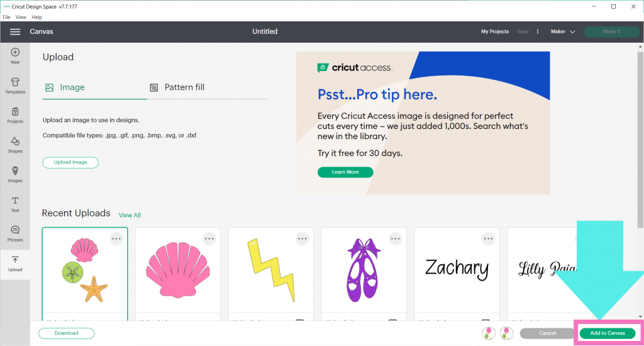The image size is (644, 346).
Task: Click the Canvas label in header
Action: tap(42, 31)
